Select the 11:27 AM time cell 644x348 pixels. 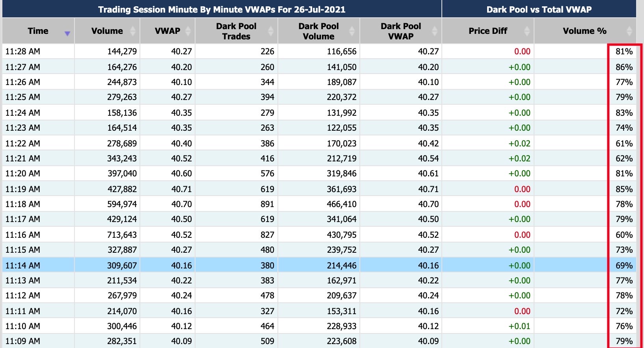pyautogui.click(x=38, y=67)
